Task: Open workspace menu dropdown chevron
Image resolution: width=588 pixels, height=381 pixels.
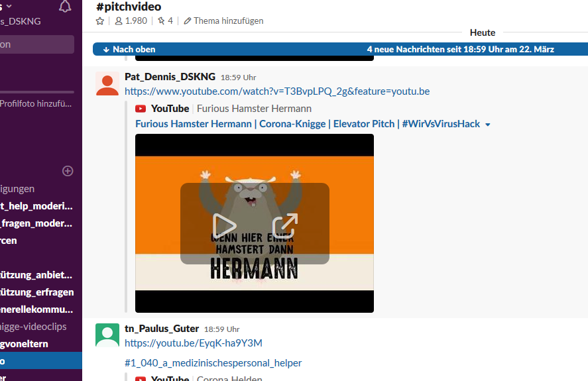Action: click(9, 6)
